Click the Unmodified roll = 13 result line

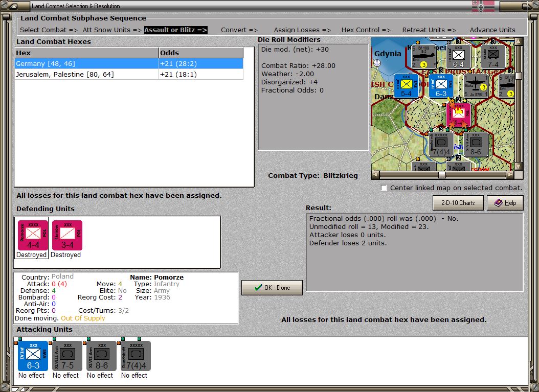(x=369, y=227)
